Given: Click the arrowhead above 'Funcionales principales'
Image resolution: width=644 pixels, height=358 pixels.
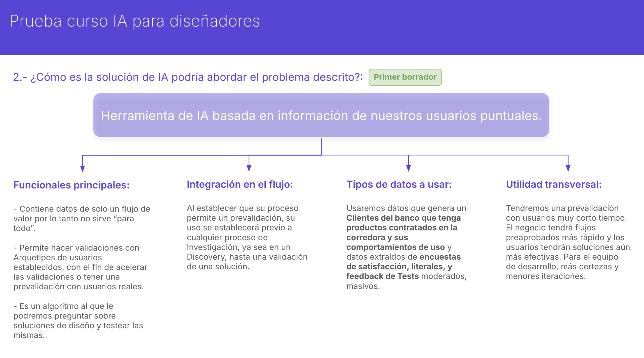Looking at the screenshot, I should coord(83,169).
